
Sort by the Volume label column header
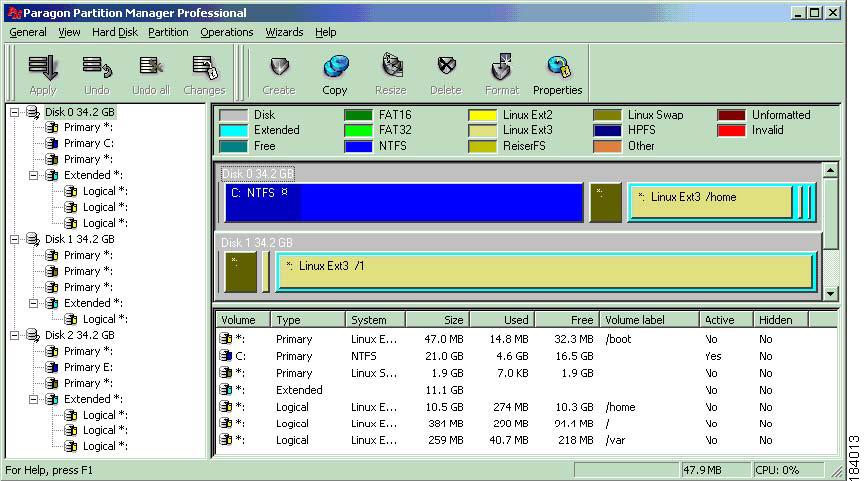pyautogui.click(x=649, y=320)
